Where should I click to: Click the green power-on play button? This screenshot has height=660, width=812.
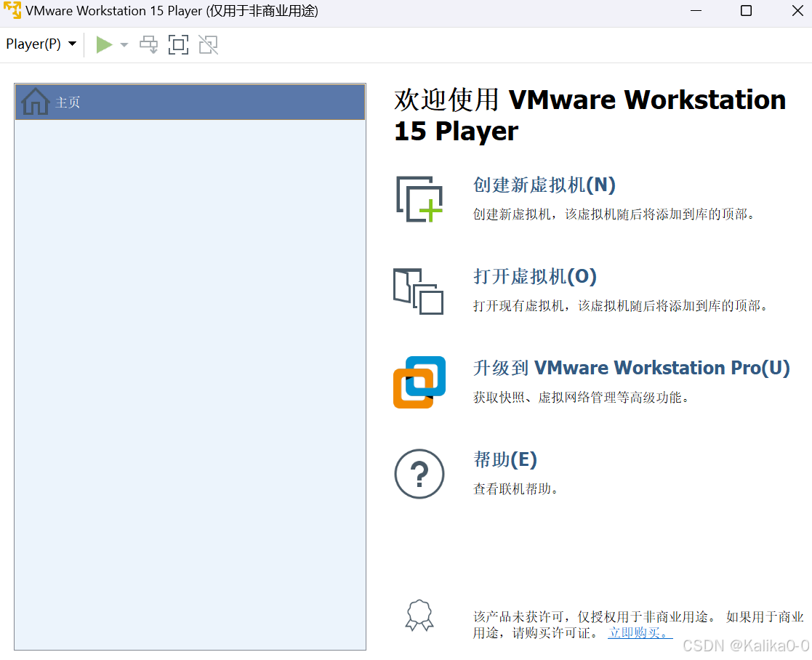(104, 44)
